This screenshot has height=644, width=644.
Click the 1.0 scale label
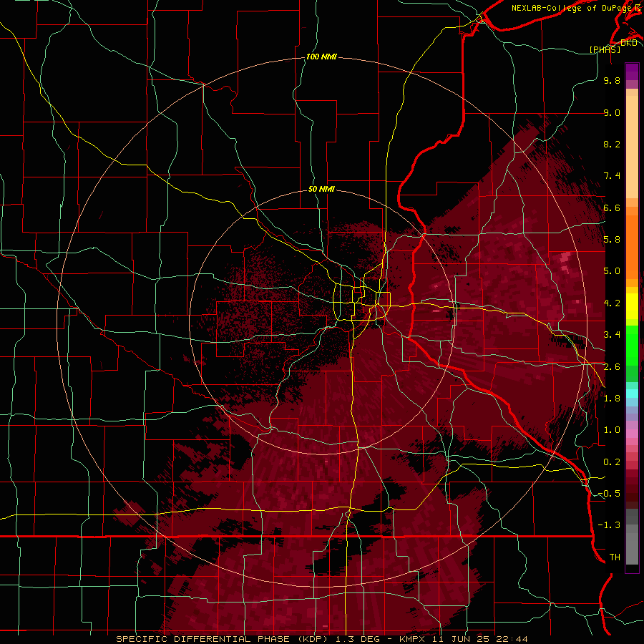pyautogui.click(x=612, y=430)
